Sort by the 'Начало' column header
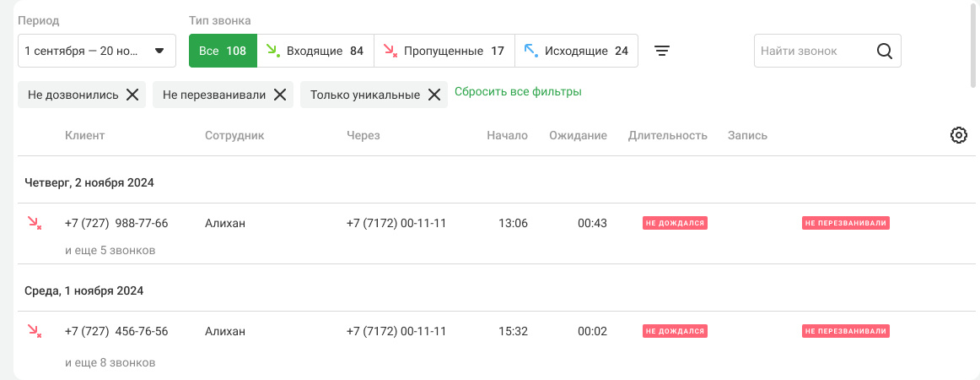This screenshot has height=380, width=980. pyautogui.click(x=507, y=135)
